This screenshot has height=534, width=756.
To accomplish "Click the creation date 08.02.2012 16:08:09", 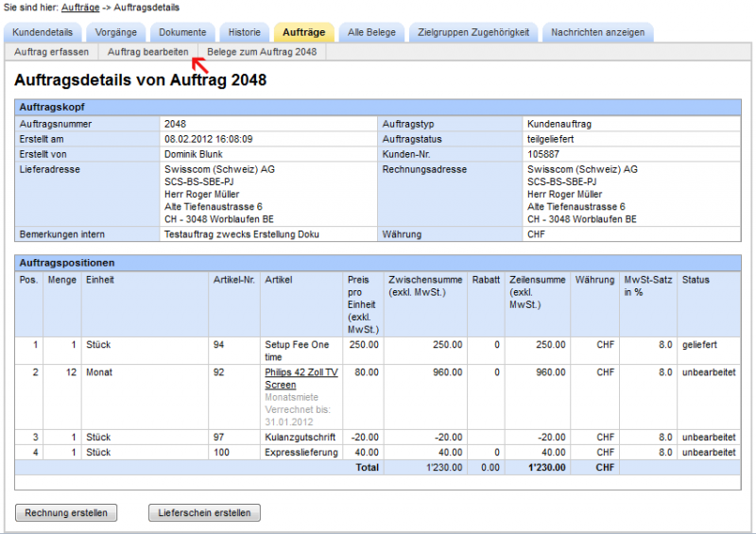I will pyautogui.click(x=208, y=139).
